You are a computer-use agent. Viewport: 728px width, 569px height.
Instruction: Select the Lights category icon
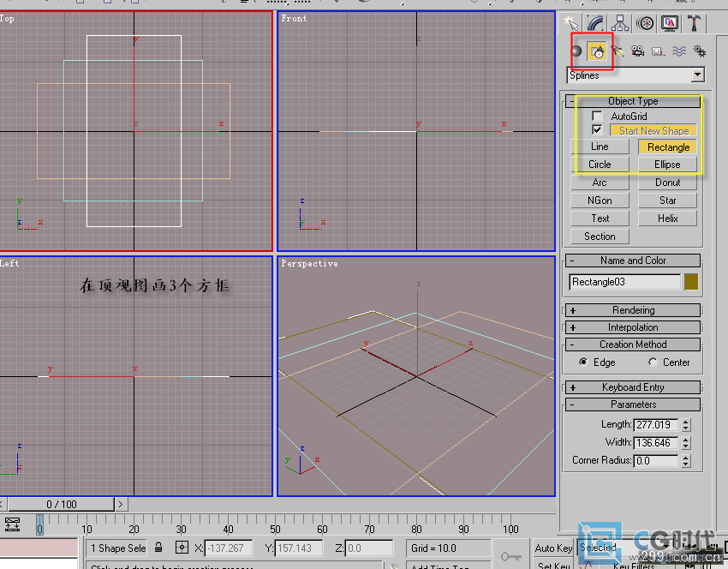618,51
